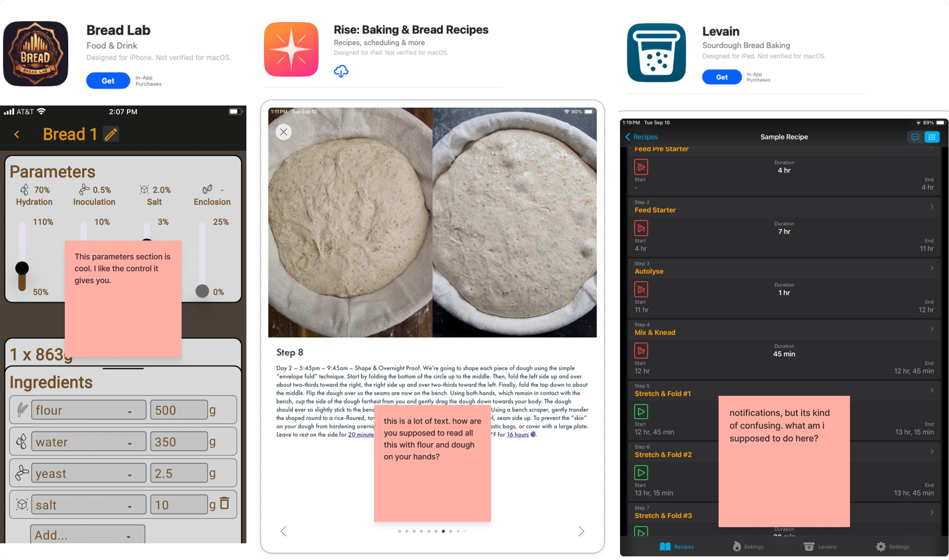Screen dimensions: 949x560
Task: Expand the Mix & Knead step chevron
Action: coord(932,329)
